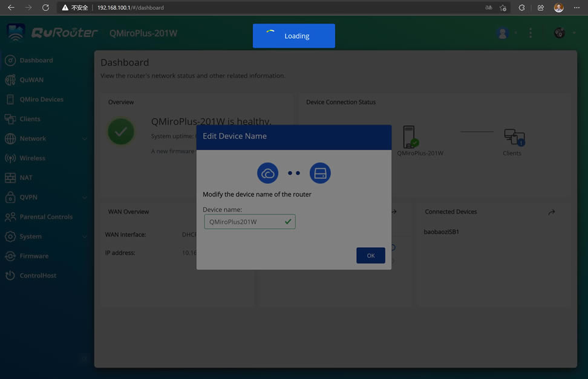Open the Wireless sidebar item
The image size is (588, 379).
coord(32,158)
